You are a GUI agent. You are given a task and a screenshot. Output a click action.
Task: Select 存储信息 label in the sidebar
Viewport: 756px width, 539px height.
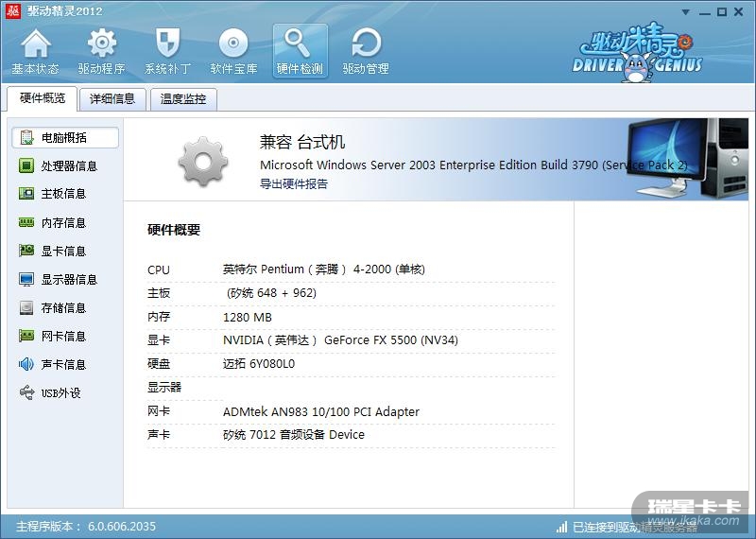tap(63, 308)
